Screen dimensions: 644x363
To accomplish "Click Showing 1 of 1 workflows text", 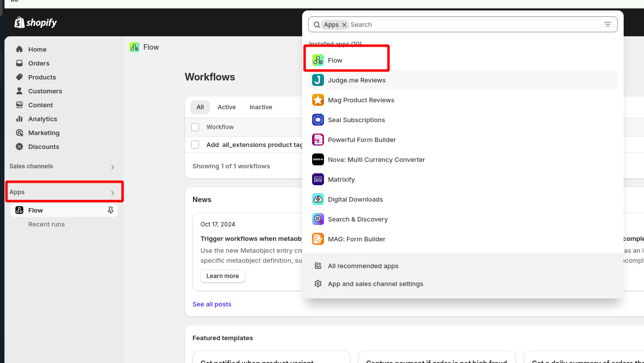I will [x=231, y=166].
